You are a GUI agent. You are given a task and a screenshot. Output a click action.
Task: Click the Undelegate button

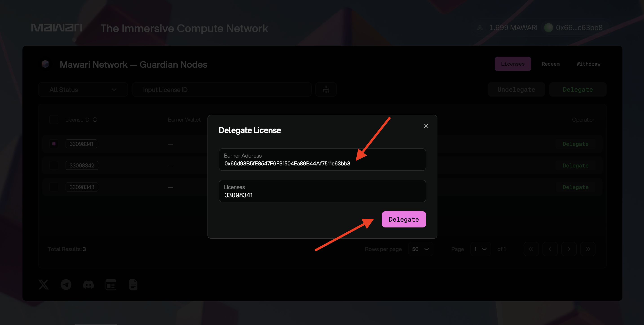516,90
